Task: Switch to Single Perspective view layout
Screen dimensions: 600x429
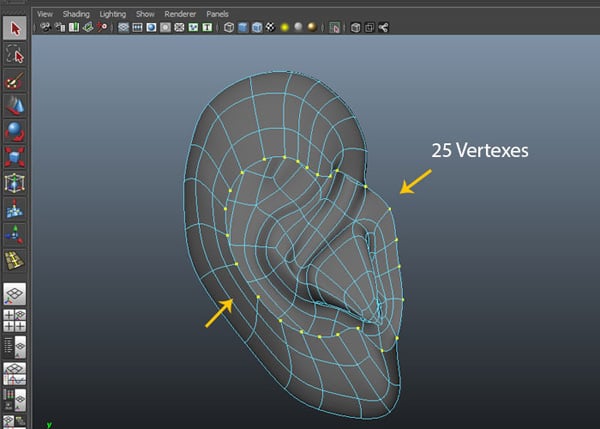Action: pos(14,294)
